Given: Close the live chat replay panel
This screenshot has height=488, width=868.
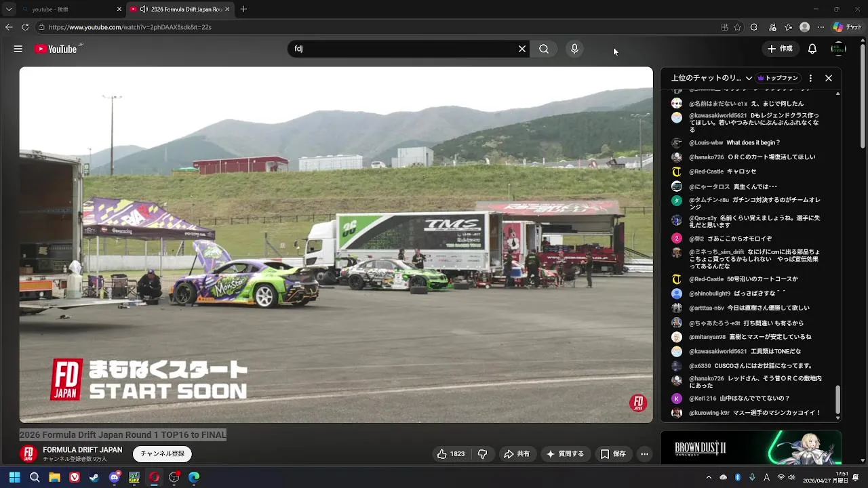Looking at the screenshot, I should [829, 78].
